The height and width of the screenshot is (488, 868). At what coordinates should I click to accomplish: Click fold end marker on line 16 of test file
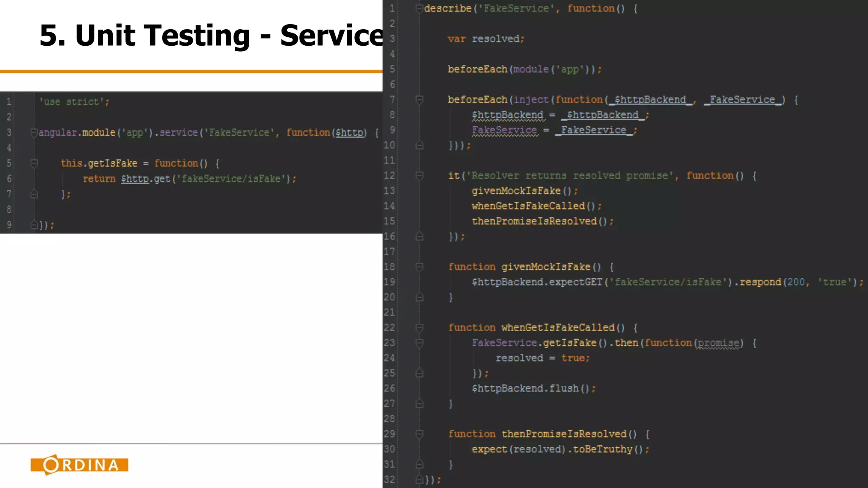pos(419,236)
